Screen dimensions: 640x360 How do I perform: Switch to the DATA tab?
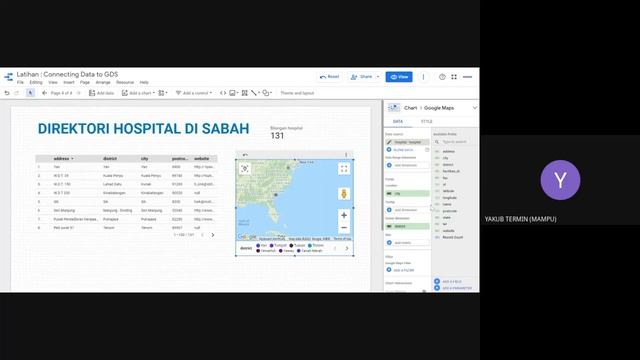pyautogui.click(x=398, y=122)
